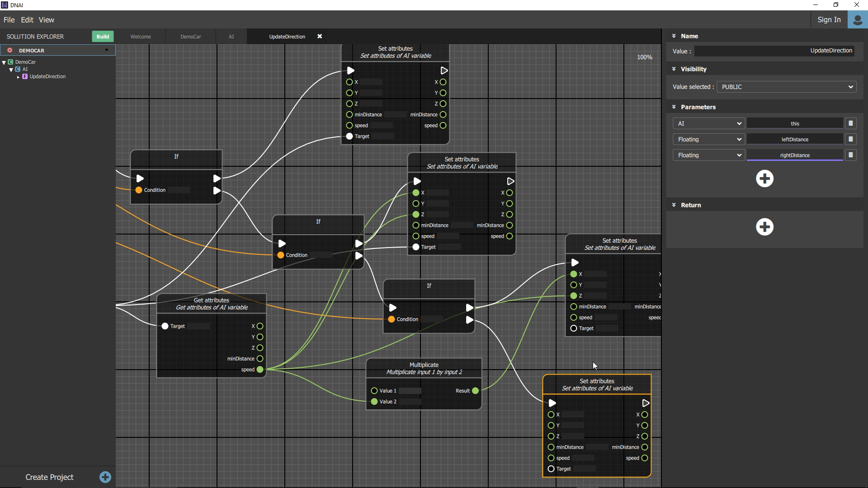
Task: Click Sign In
Action: 829,20
